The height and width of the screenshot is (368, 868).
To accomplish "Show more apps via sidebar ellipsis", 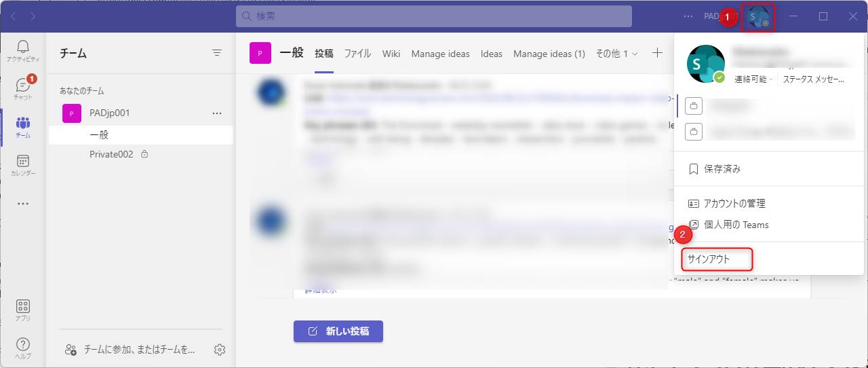I will (23, 203).
